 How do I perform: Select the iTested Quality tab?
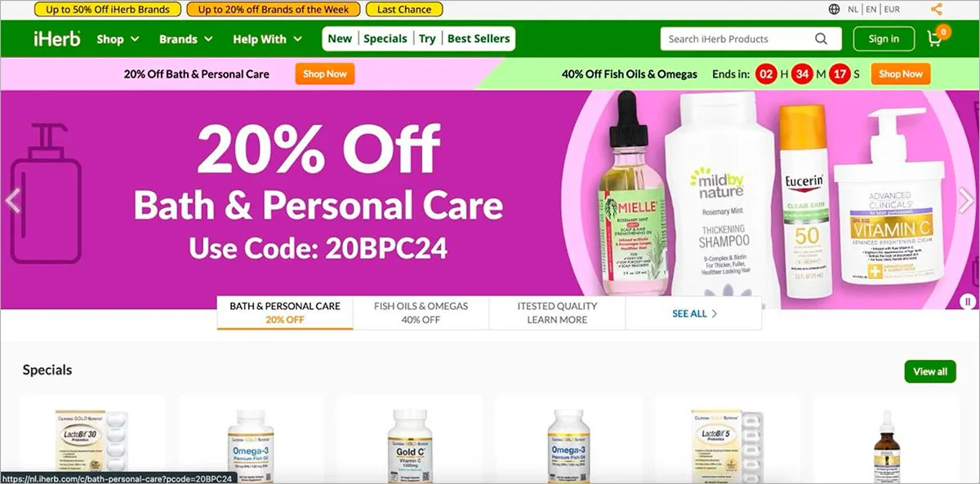click(557, 313)
